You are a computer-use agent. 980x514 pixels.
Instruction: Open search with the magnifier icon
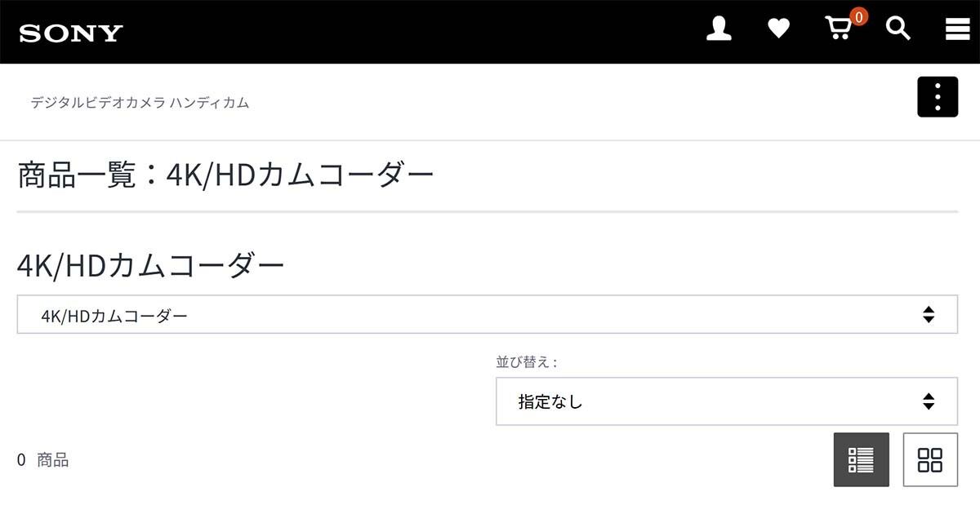click(898, 30)
